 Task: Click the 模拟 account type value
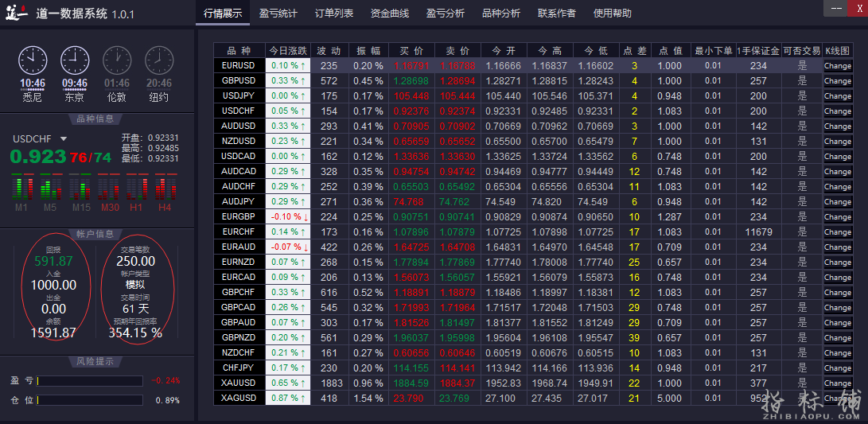(x=135, y=285)
